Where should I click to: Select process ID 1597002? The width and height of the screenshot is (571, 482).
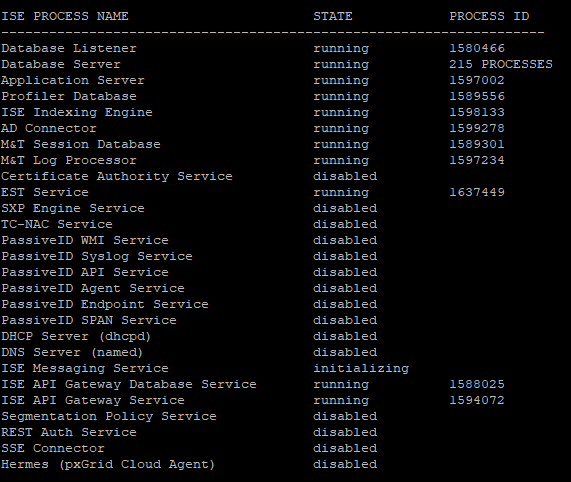pos(477,80)
